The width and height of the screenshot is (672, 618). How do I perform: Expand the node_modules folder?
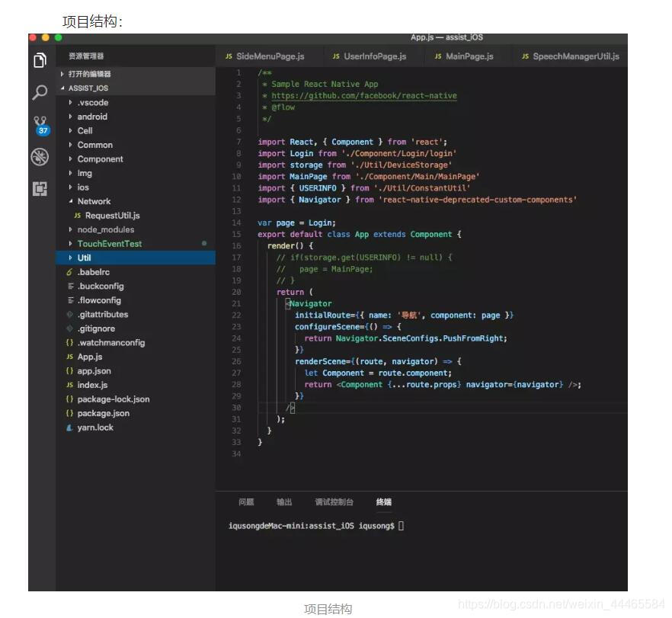71,229
